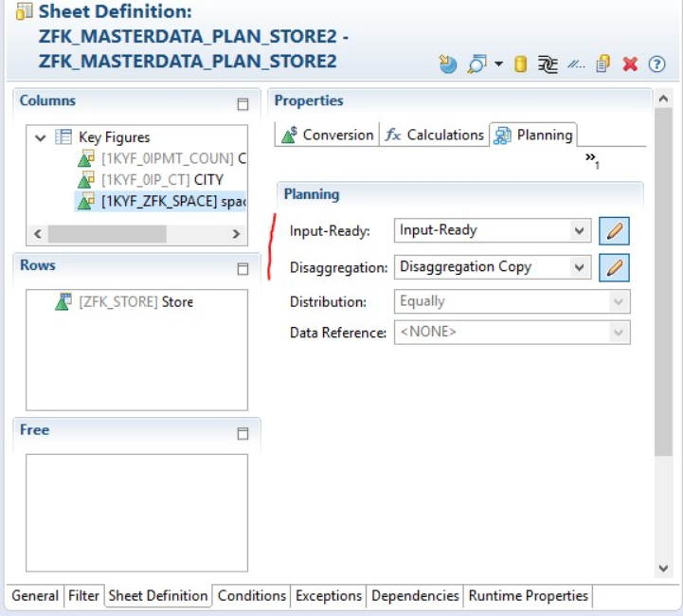
Task: Open the Runtime Properties tab
Action: click(x=529, y=596)
